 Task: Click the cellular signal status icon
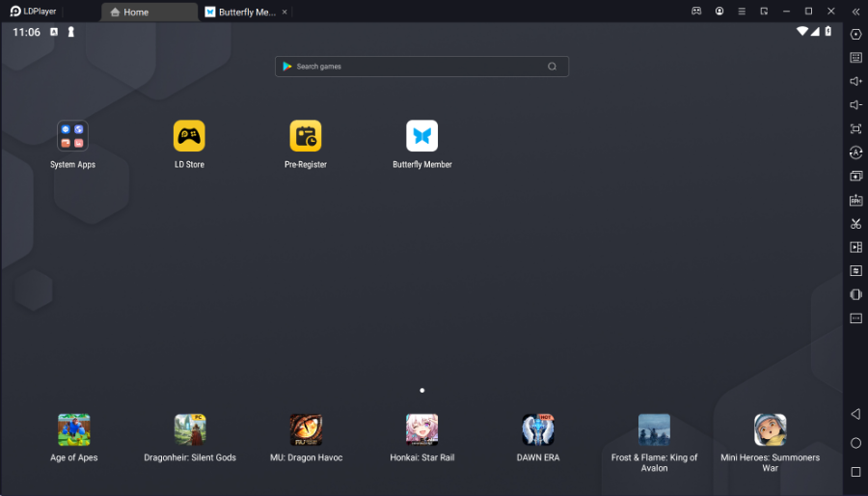pos(815,32)
